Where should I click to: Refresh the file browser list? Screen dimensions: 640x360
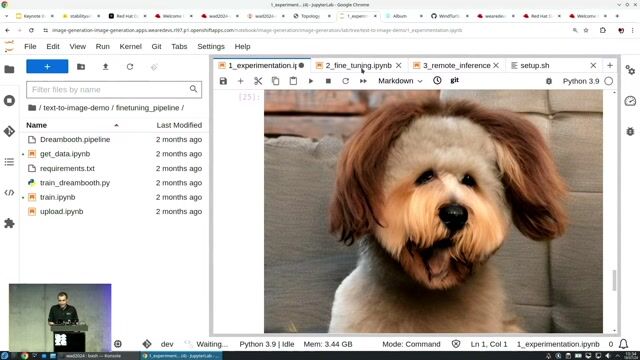click(130, 67)
